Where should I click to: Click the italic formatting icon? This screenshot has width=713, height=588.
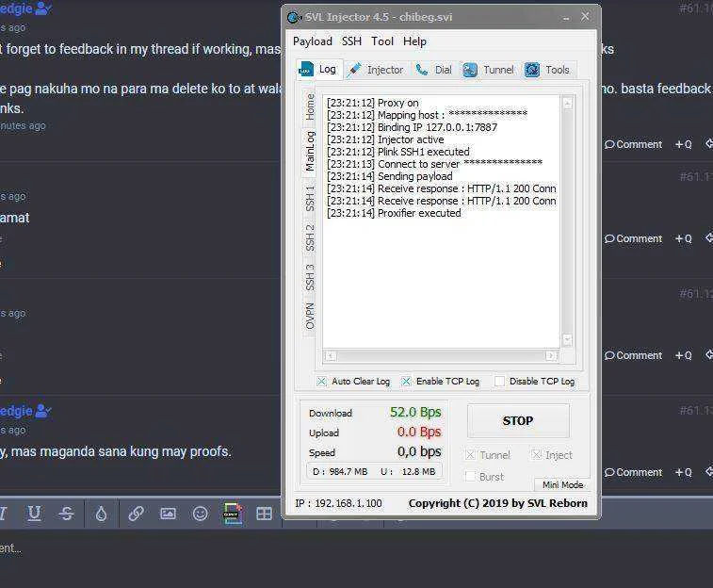(3, 514)
